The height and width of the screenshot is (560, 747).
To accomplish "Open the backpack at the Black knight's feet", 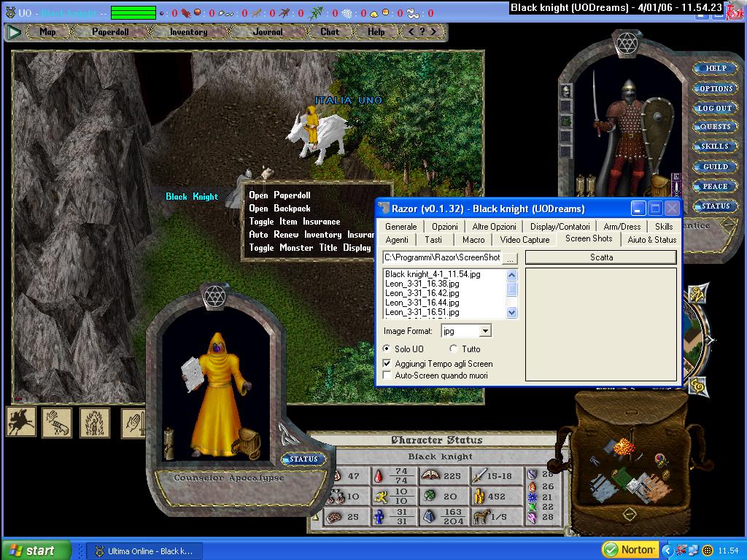I will (x=660, y=185).
